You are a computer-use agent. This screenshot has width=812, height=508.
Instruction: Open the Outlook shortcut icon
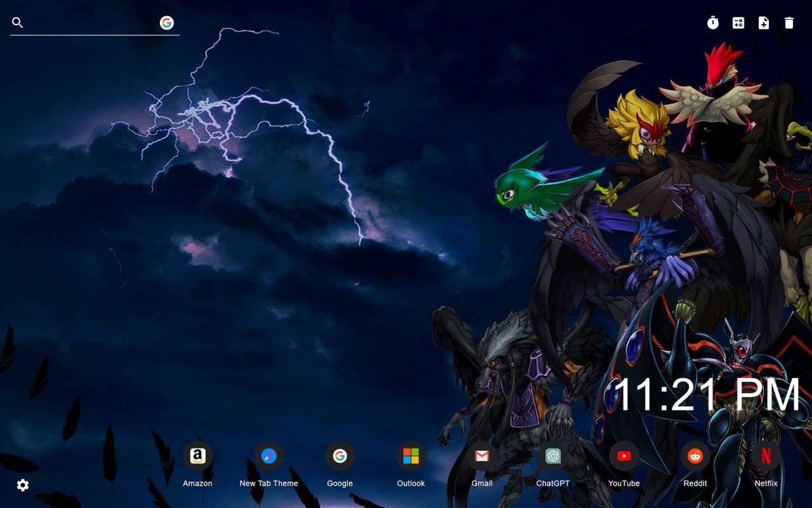[411, 456]
